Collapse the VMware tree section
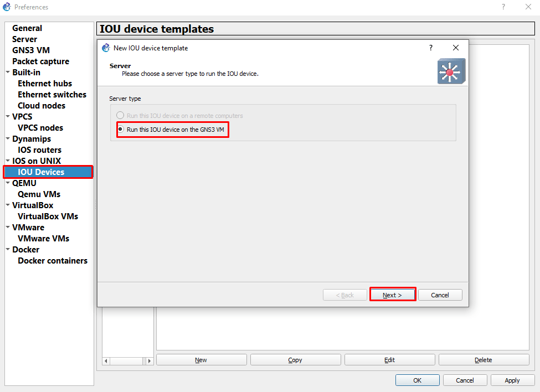This screenshot has height=392, width=540. tap(8, 227)
